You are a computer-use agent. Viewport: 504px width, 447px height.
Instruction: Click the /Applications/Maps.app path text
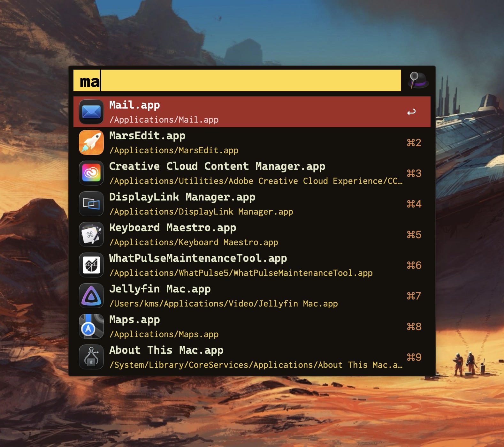(164, 334)
